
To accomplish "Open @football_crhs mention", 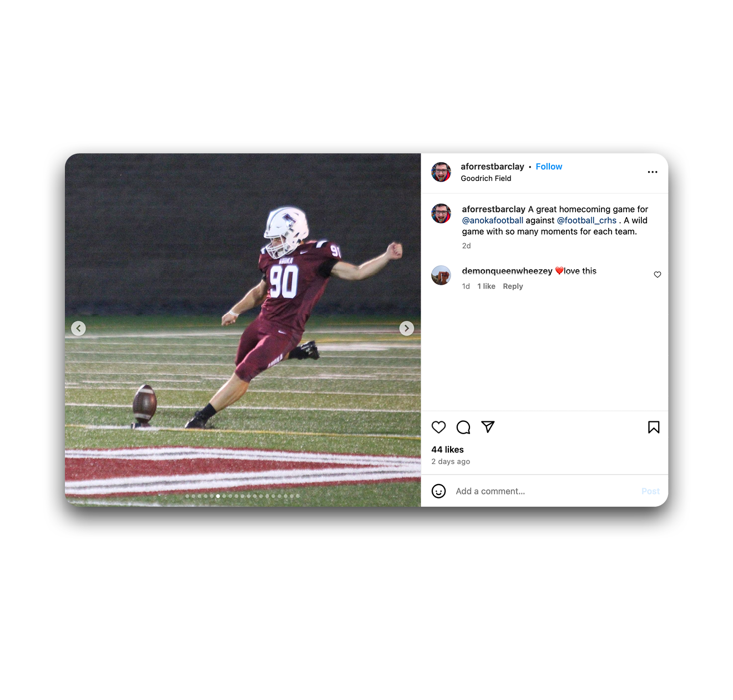I will pos(587,220).
